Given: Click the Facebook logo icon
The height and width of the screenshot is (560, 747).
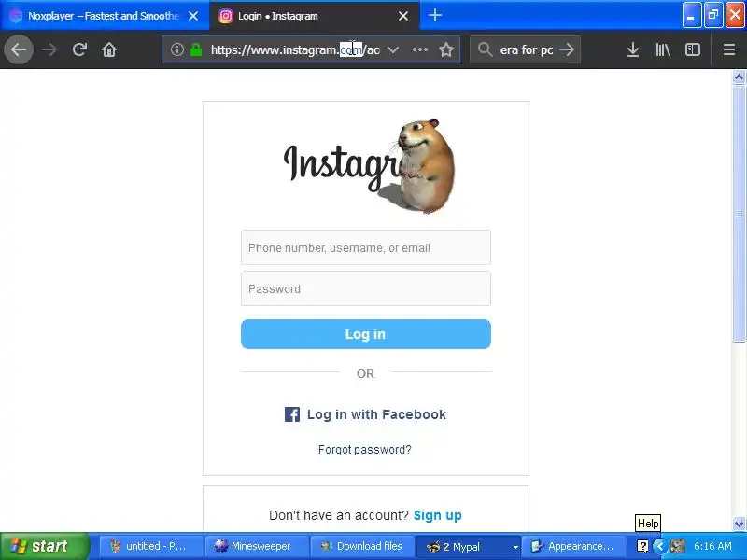Looking at the screenshot, I should 292,414.
